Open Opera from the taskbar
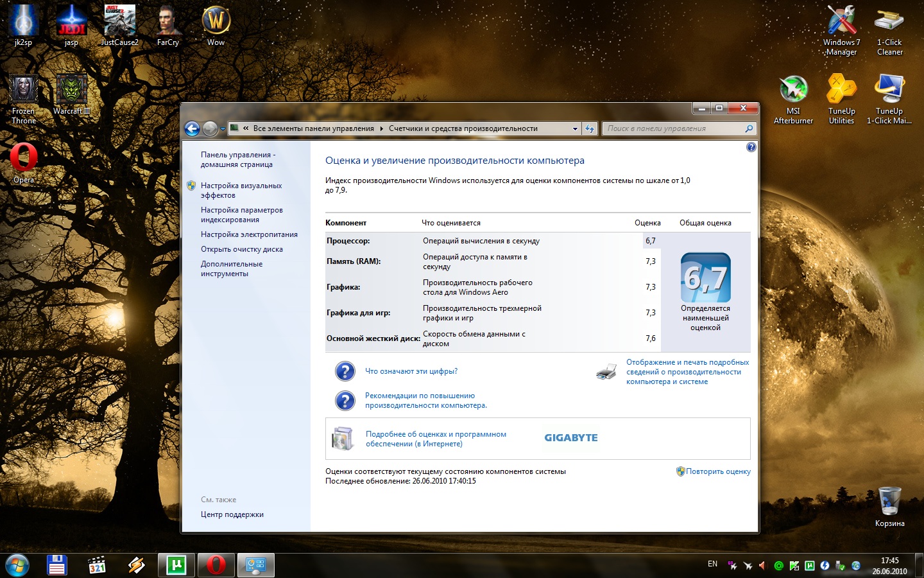Image resolution: width=924 pixels, height=578 pixels. [216, 565]
